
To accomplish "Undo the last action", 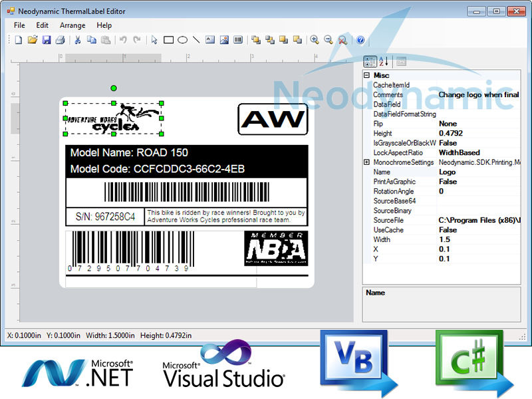I will [123, 40].
